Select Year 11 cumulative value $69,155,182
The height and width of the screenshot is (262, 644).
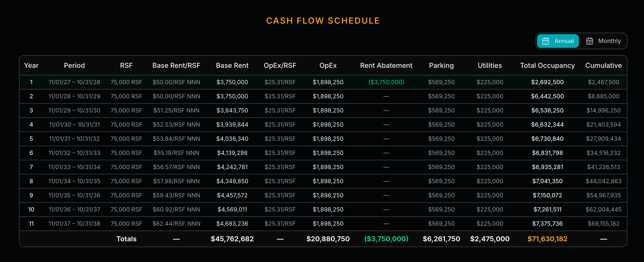click(x=603, y=224)
